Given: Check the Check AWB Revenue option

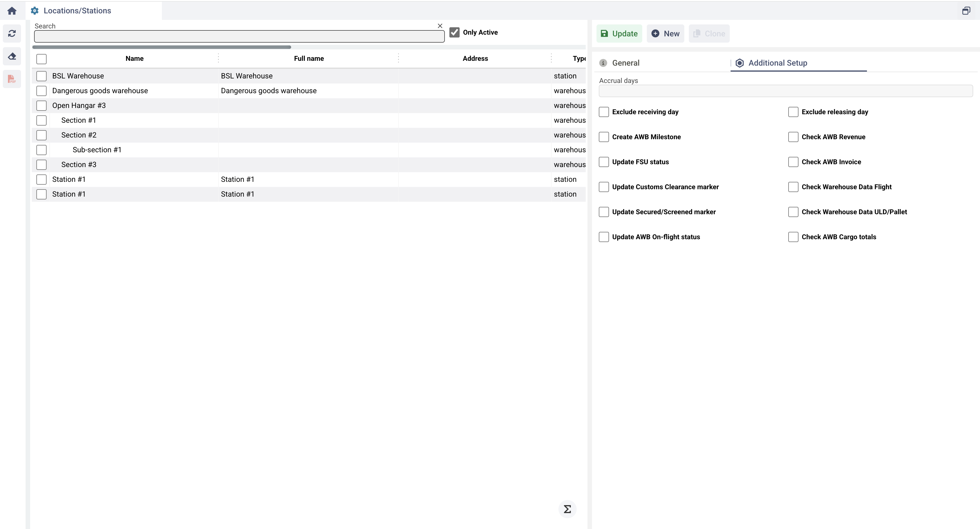Looking at the screenshot, I should pyautogui.click(x=793, y=137).
